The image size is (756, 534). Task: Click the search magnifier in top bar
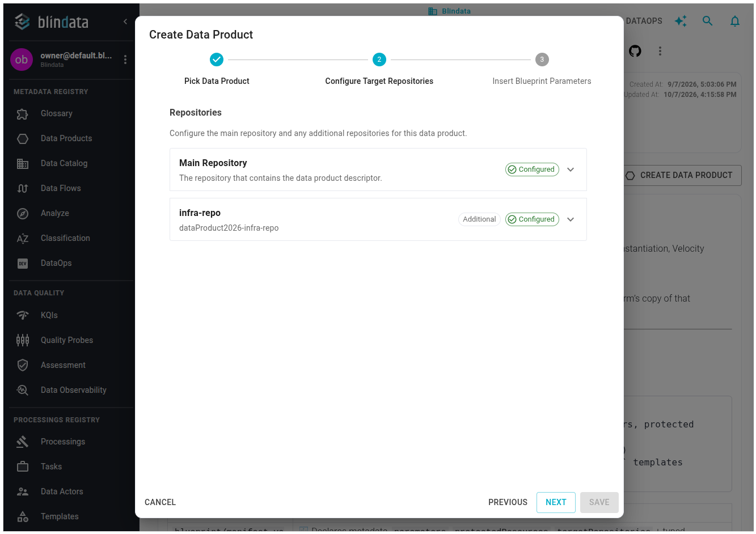[707, 21]
